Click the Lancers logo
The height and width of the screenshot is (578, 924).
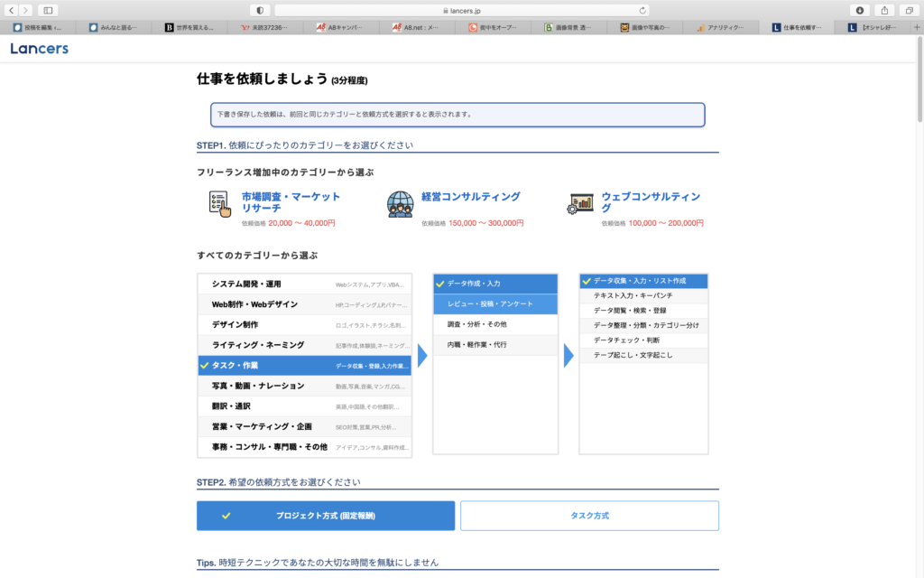coord(39,49)
